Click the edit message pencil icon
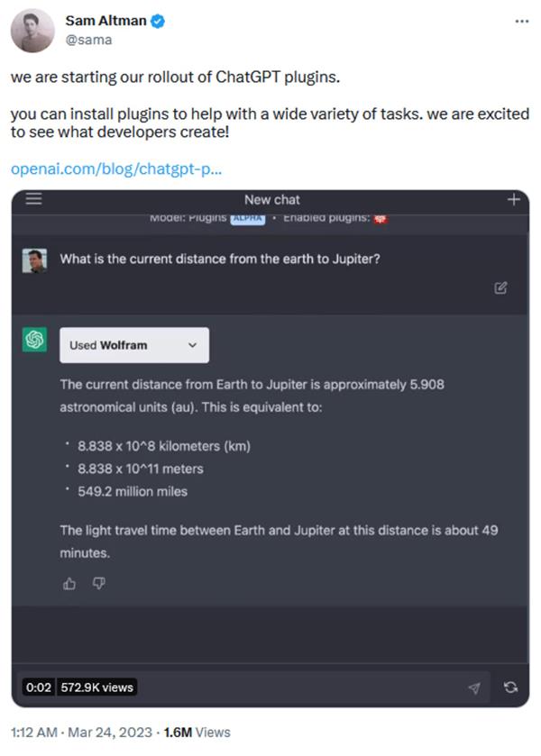541x756 pixels. [x=500, y=288]
